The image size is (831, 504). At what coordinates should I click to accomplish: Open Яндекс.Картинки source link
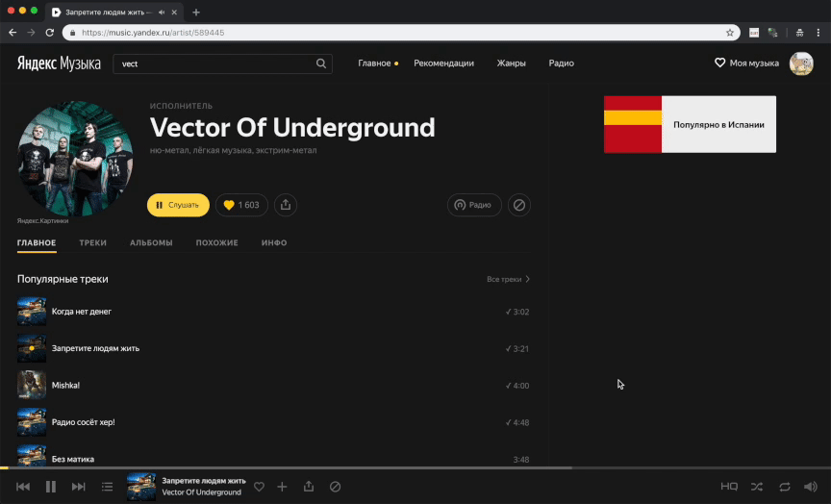point(42,221)
